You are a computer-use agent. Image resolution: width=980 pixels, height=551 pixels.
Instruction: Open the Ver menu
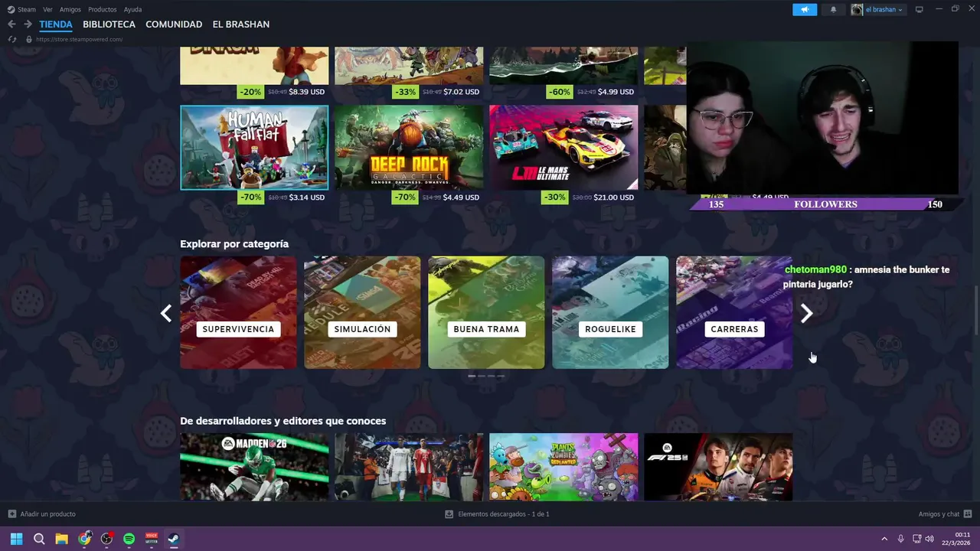[x=47, y=9]
